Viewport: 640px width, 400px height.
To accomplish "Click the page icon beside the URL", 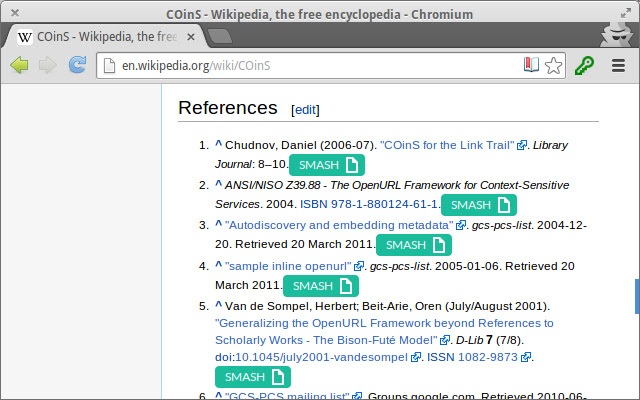I will pos(109,66).
